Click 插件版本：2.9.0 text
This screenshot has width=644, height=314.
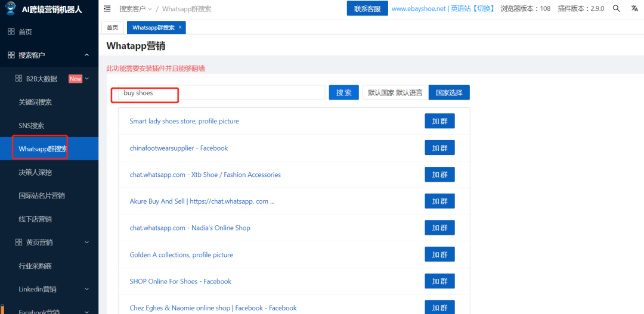click(x=581, y=8)
